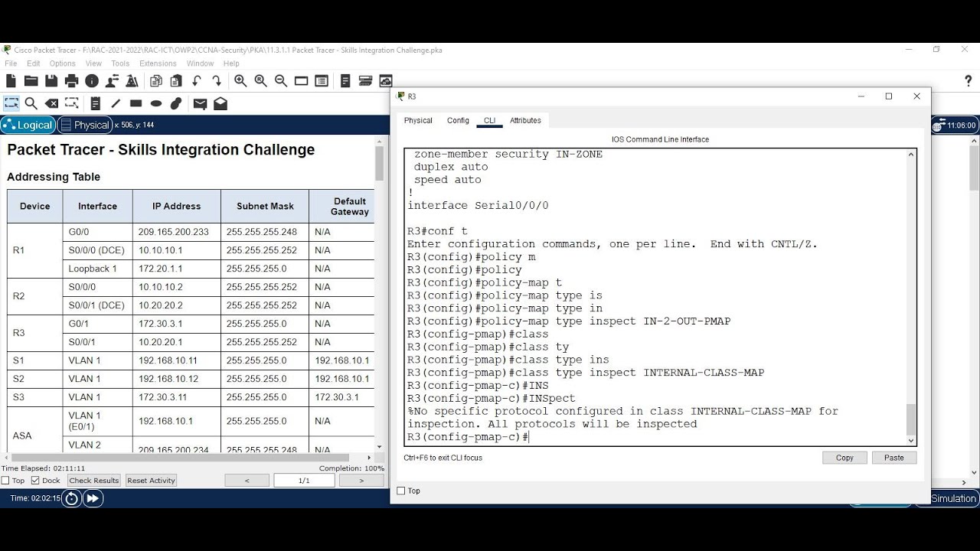Choose the Select tool in the second toolbar
The image size is (980, 551).
pos(11,103)
